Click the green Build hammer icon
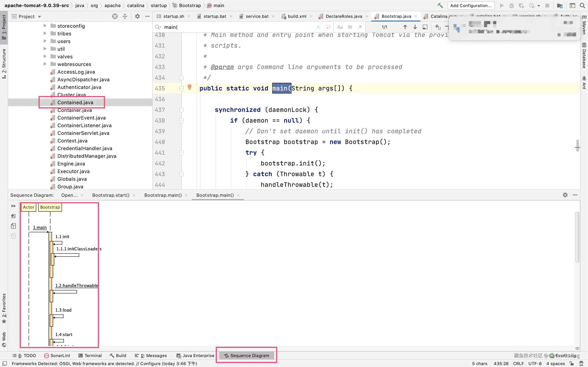The height and width of the screenshot is (367, 588). (440, 5)
